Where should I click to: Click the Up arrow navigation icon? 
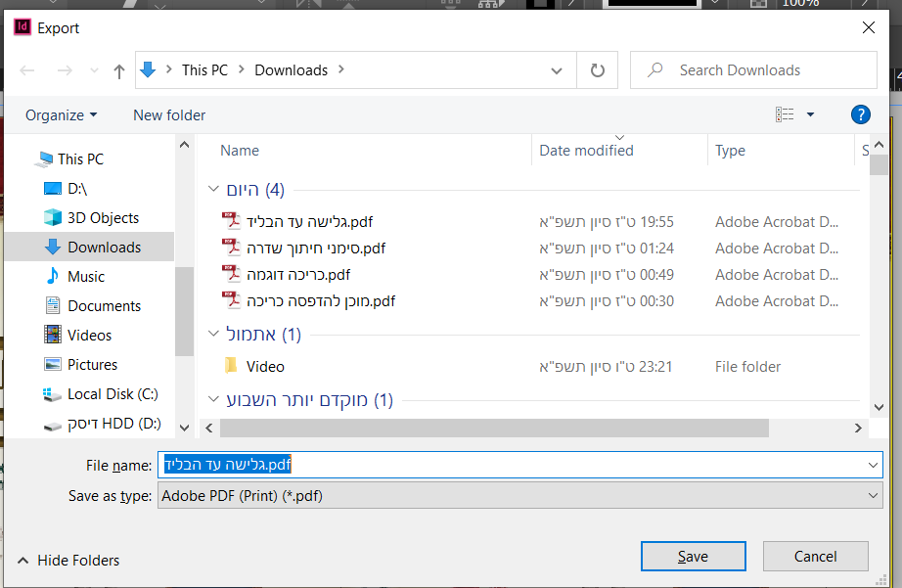[x=119, y=70]
